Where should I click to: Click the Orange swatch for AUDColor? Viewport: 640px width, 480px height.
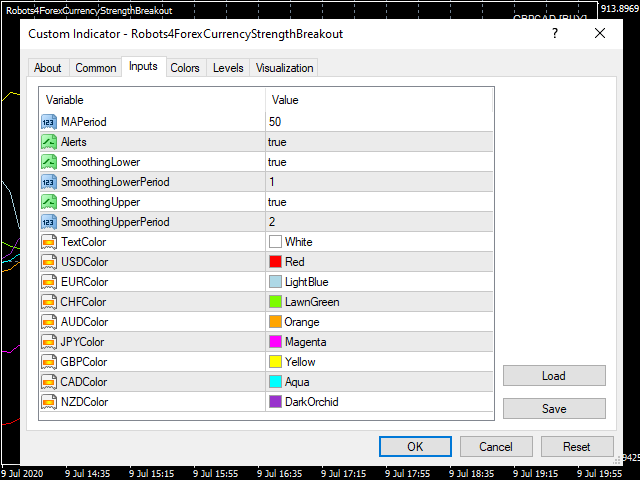click(x=275, y=322)
